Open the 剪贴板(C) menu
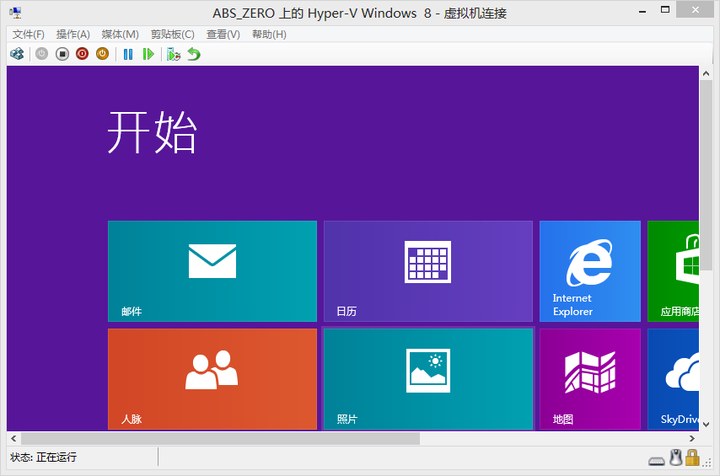Screen dimensions: 720x476 tap(173, 34)
